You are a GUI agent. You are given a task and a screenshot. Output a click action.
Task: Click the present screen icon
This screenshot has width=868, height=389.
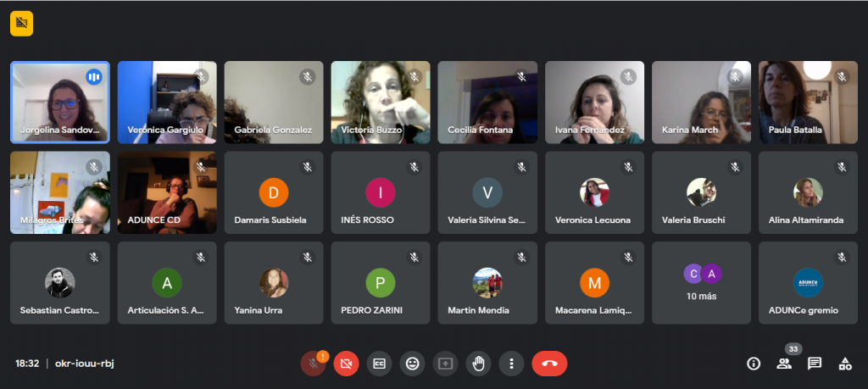(x=446, y=364)
